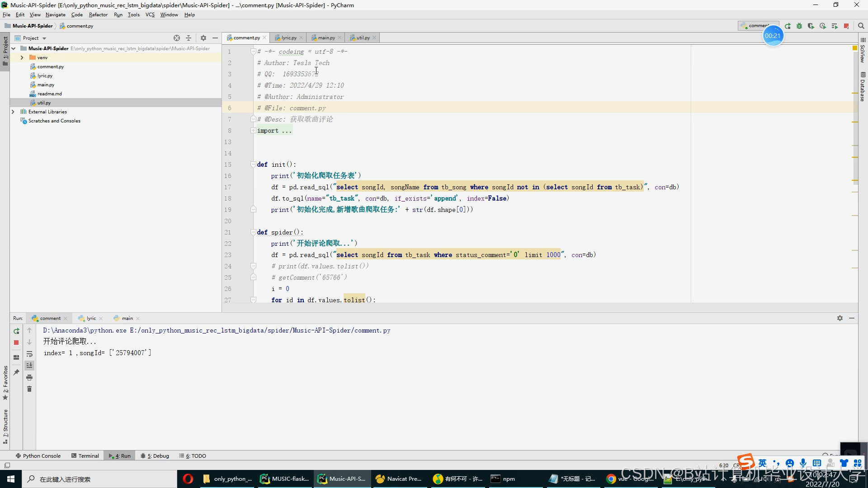The width and height of the screenshot is (868, 488).
Task: Click the red Stop icon in top toolbar
Action: coord(846,26)
